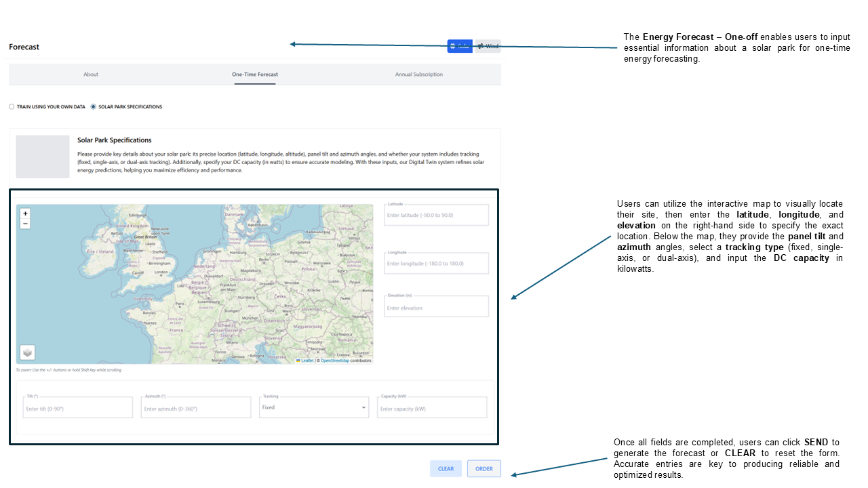Click the solar park image placeholder

tap(43, 157)
